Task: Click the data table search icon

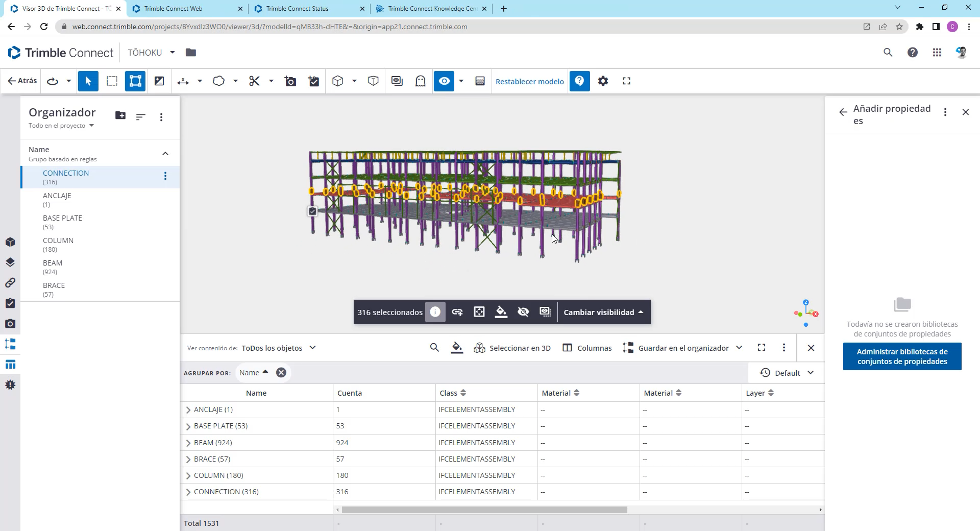Action: [434, 348]
